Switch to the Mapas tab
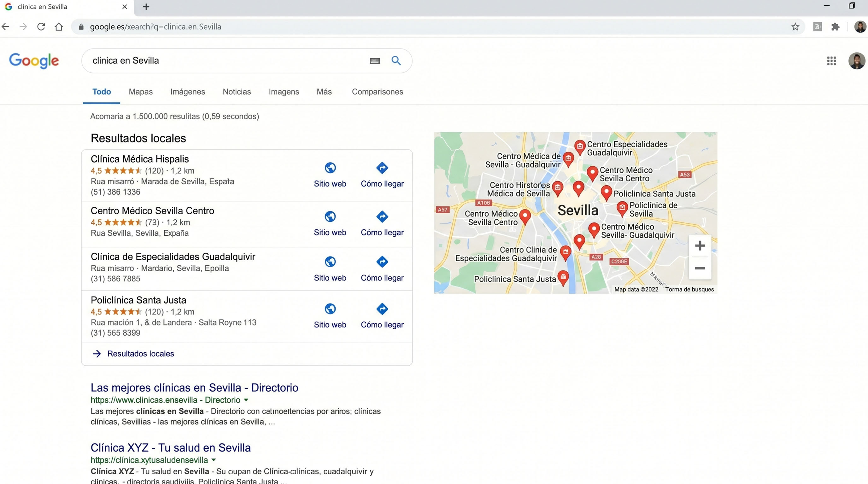Screen dimensions: 868x484 140,92
